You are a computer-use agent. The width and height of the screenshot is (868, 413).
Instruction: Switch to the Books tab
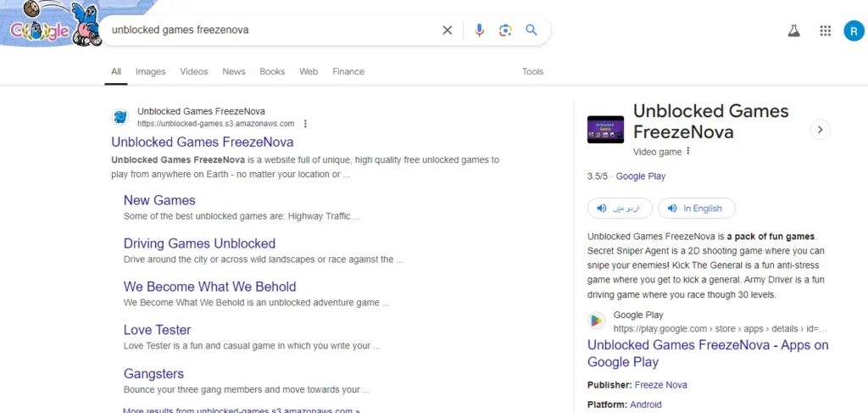[x=272, y=71]
